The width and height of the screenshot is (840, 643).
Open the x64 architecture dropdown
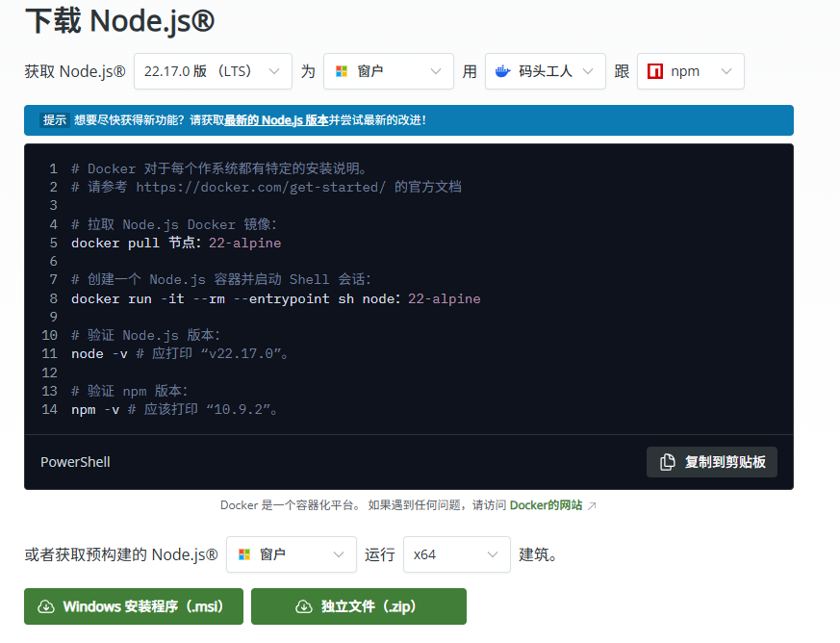coord(457,554)
